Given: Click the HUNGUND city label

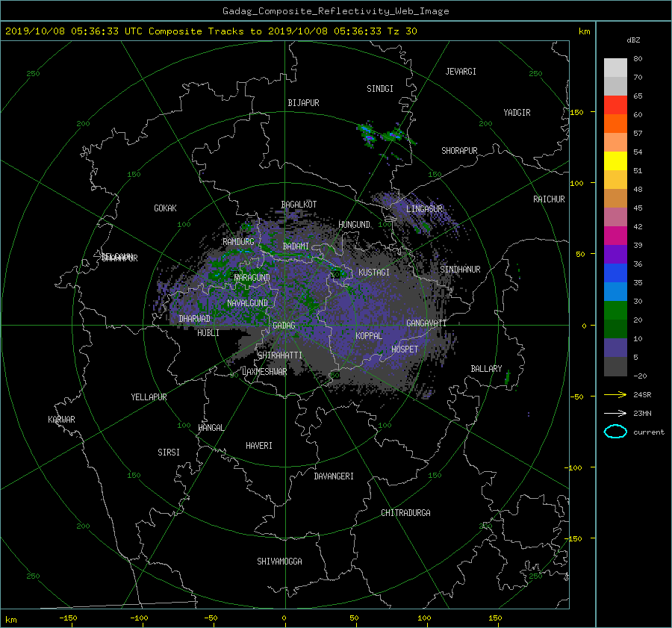Looking at the screenshot, I should 354,225.
